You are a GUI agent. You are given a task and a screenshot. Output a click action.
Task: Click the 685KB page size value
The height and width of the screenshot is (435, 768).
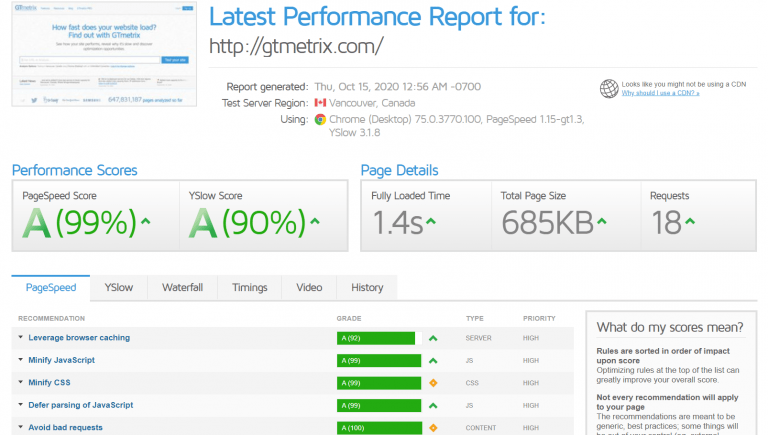(x=547, y=223)
